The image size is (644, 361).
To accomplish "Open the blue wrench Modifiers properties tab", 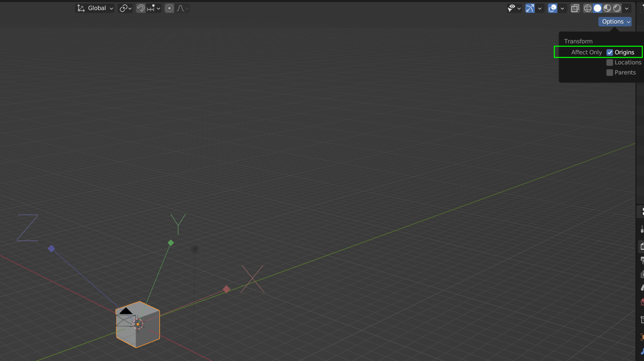I will pos(642,351).
